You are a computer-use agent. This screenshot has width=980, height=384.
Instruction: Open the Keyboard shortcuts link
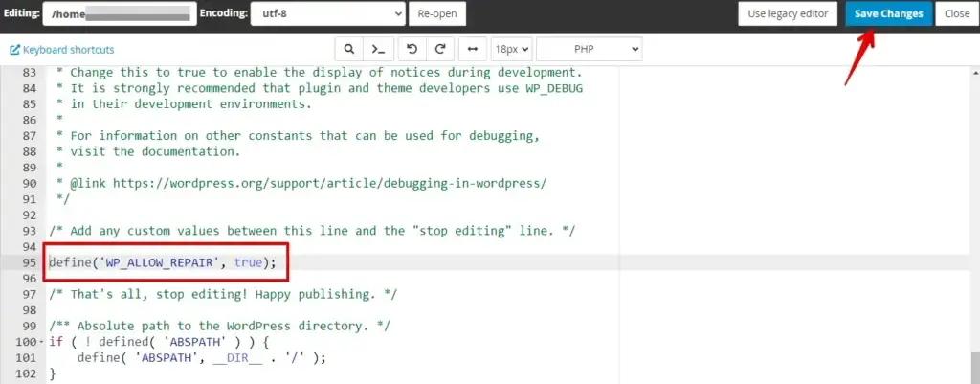(68, 50)
